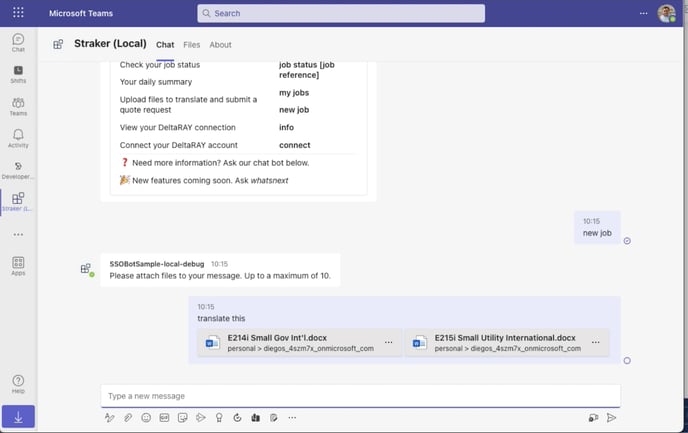This screenshot has width=688, height=433.
Task: Click 'job status [job reference]' command text
Action: 307,70
